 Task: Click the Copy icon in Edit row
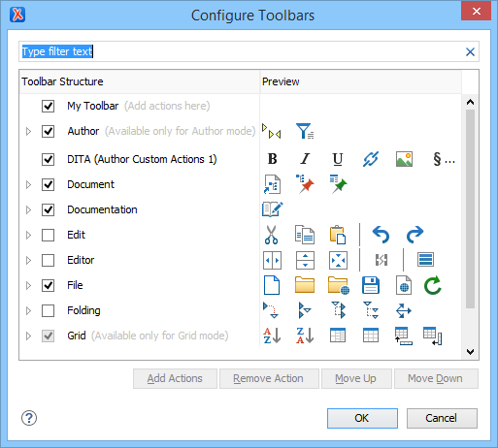coord(305,235)
